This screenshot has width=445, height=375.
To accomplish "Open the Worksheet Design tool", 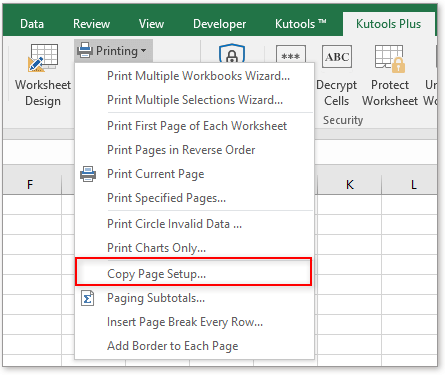I will click(43, 75).
